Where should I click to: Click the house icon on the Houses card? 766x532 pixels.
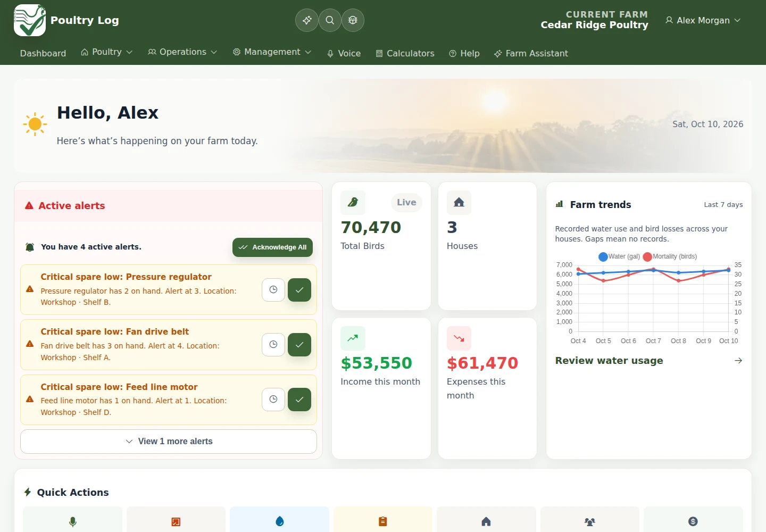click(x=459, y=203)
